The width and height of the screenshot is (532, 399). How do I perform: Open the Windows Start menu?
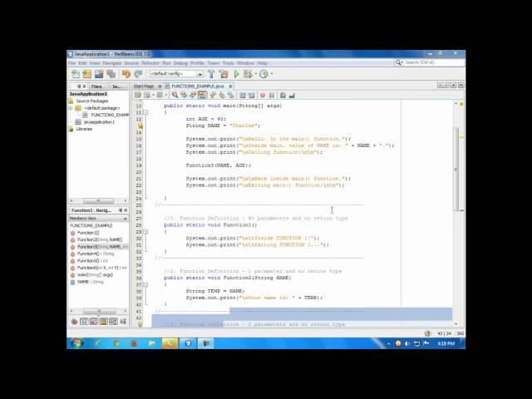[x=76, y=343]
